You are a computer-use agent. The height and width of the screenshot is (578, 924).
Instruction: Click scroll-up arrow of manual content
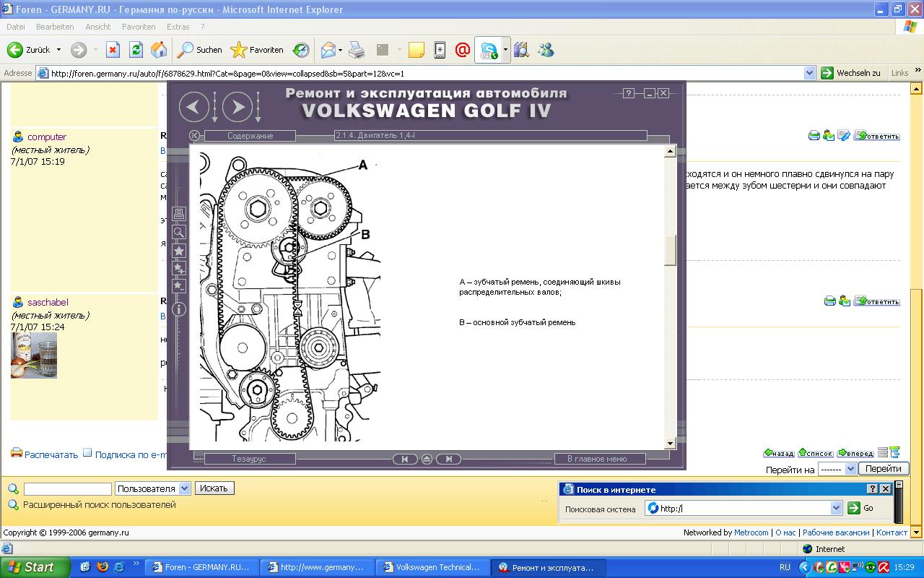point(670,152)
